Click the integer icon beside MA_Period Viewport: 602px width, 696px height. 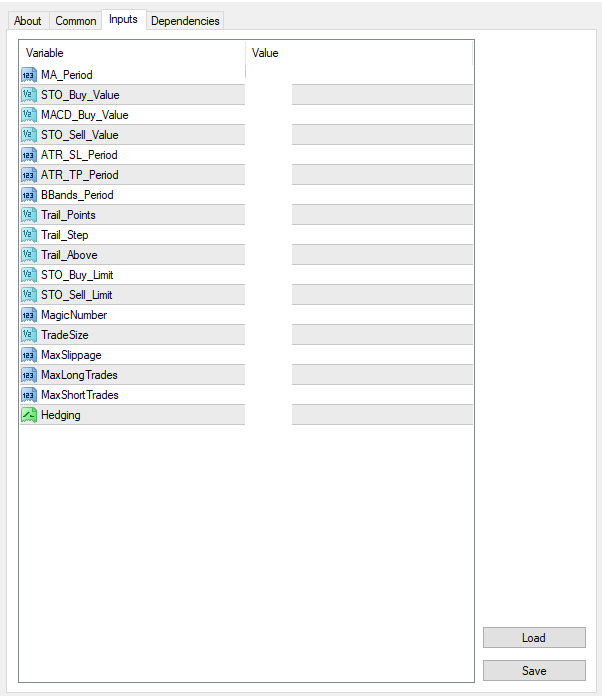(x=29, y=75)
